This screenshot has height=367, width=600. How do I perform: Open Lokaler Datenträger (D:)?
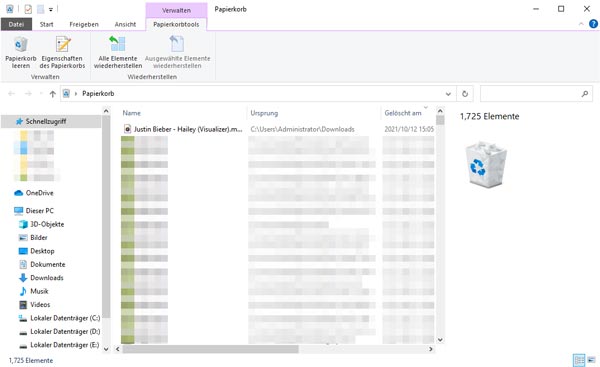click(65, 331)
